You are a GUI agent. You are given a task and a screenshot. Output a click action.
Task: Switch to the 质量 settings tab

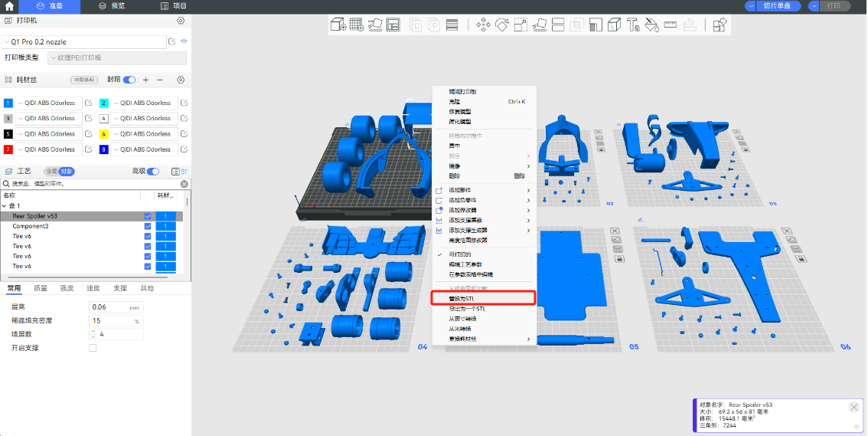(40, 288)
